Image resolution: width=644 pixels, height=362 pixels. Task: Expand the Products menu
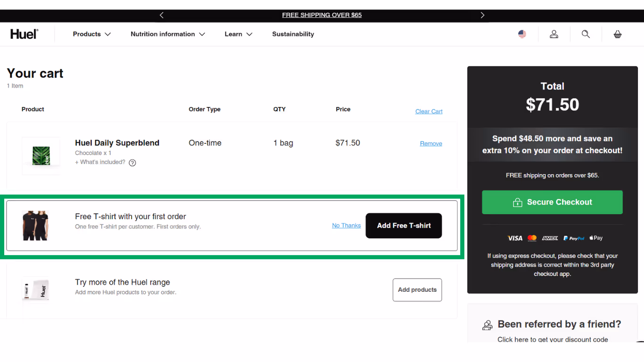91,34
